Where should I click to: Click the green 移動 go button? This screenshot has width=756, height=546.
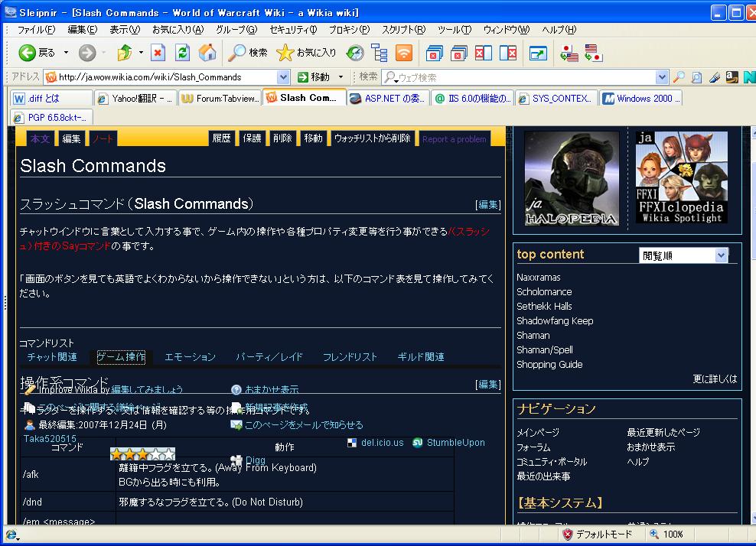coord(314,77)
